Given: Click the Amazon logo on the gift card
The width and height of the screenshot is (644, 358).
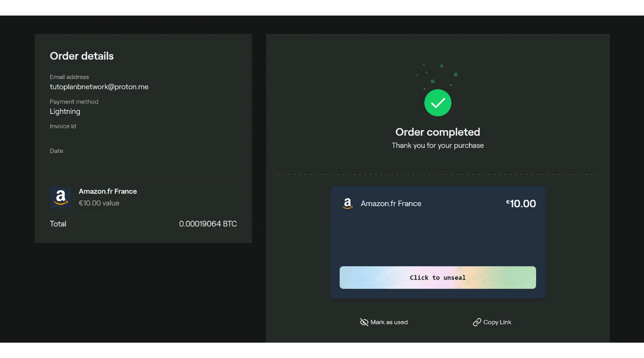Looking at the screenshot, I should click(347, 204).
